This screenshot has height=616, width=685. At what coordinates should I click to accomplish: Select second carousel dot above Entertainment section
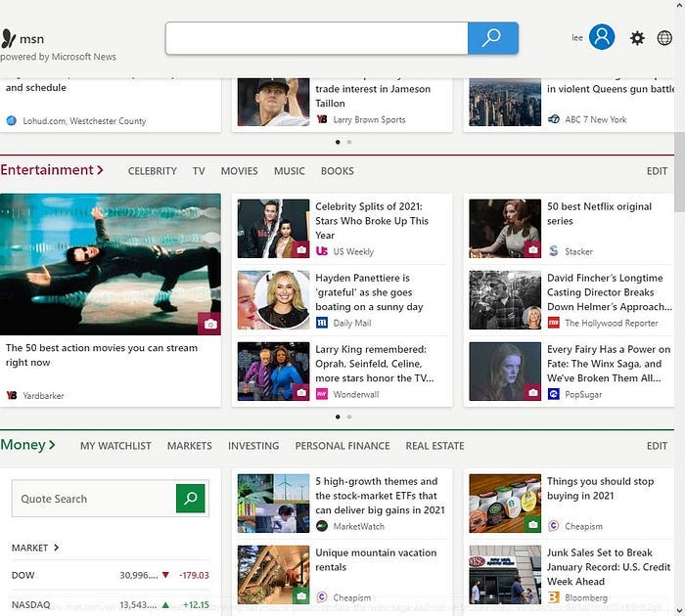coord(349,142)
